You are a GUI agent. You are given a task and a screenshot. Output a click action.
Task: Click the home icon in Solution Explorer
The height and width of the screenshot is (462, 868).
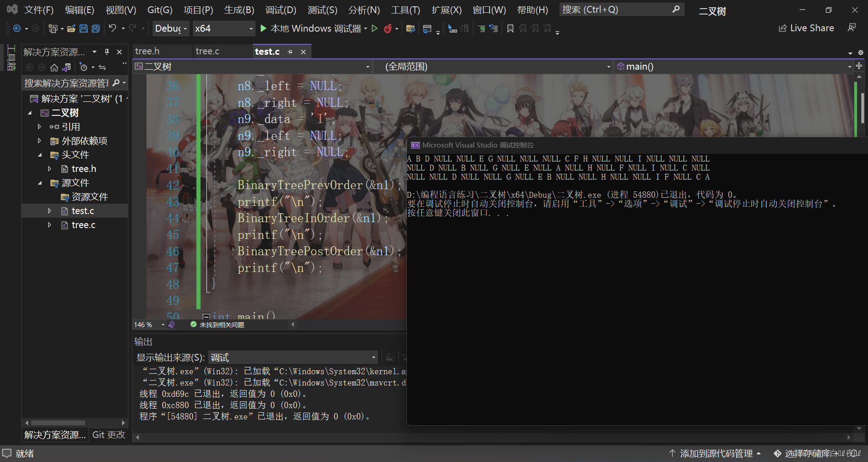[54, 67]
